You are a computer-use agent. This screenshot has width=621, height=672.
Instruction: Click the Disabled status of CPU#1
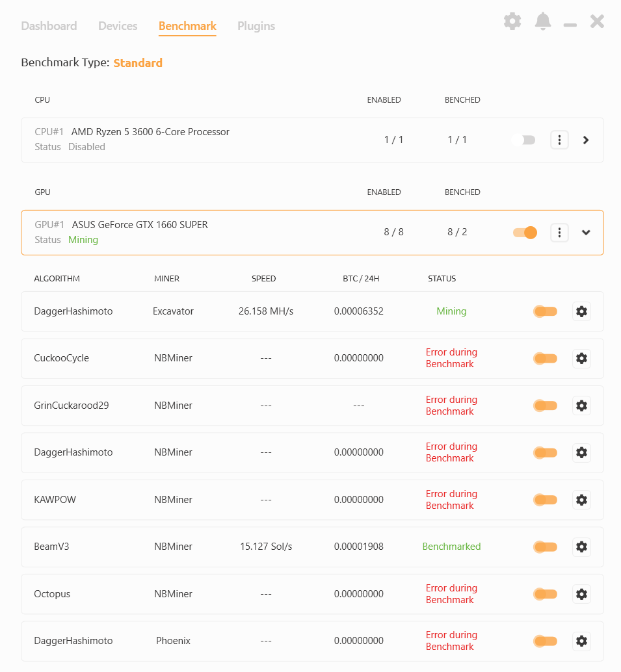tap(86, 147)
